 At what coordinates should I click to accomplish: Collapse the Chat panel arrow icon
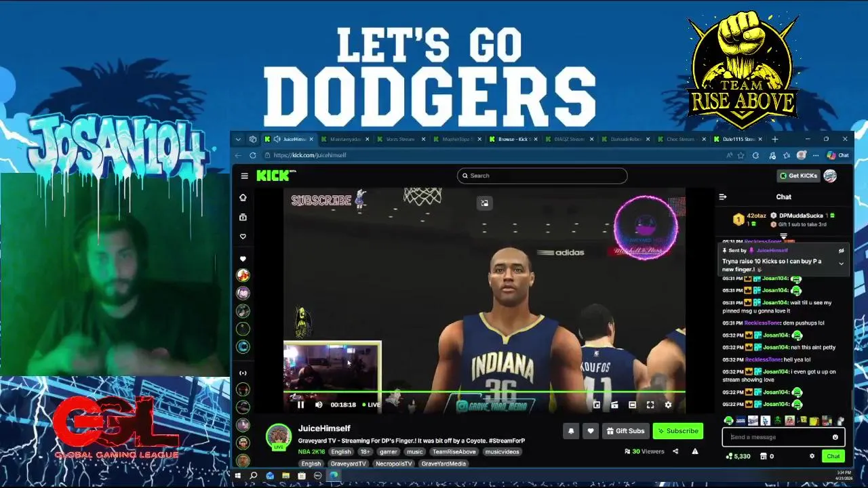point(723,197)
